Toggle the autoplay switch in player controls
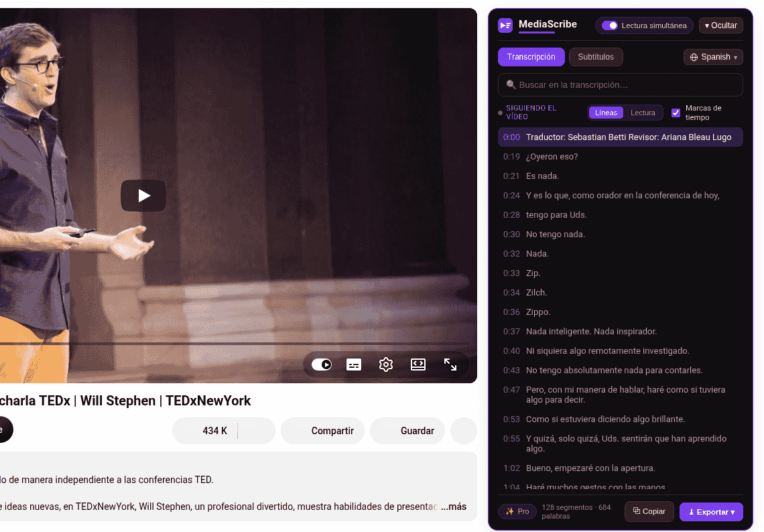 pos(322,364)
